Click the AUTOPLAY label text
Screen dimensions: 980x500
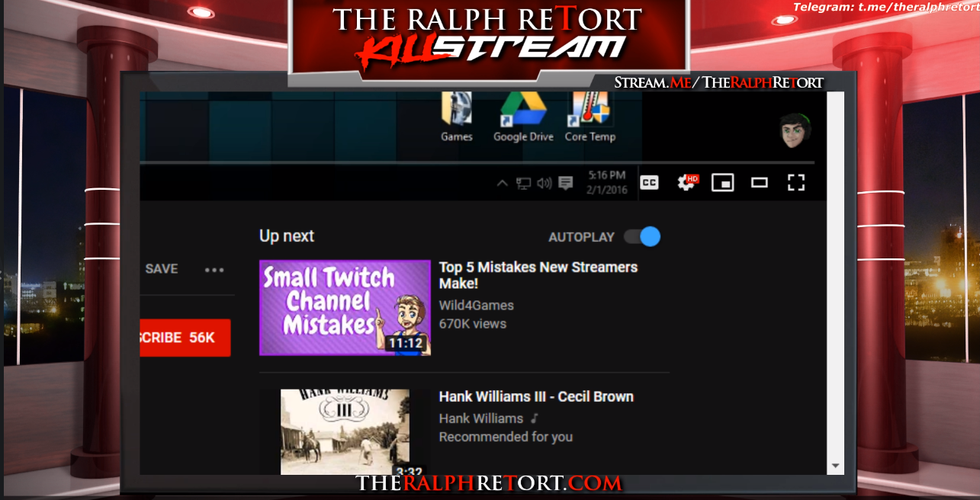[581, 237]
